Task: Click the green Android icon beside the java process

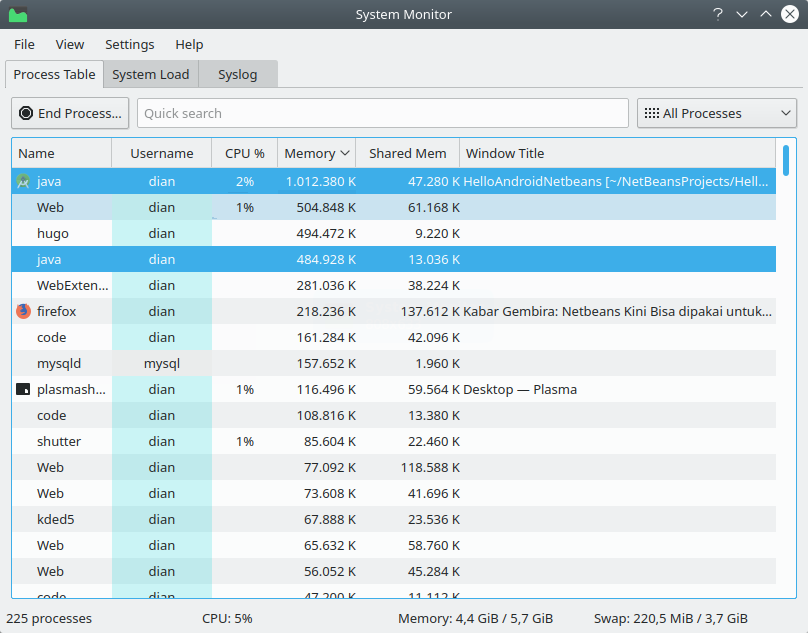Action: (x=22, y=181)
